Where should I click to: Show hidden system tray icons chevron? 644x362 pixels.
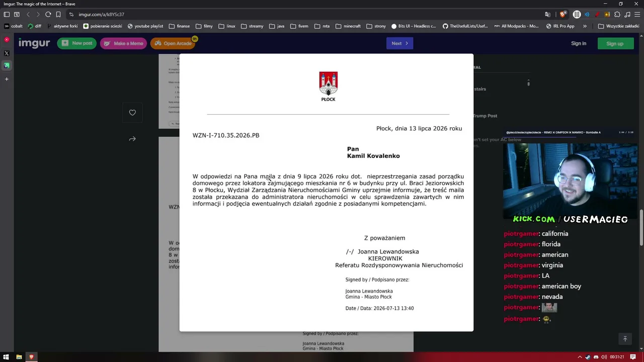click(x=580, y=357)
